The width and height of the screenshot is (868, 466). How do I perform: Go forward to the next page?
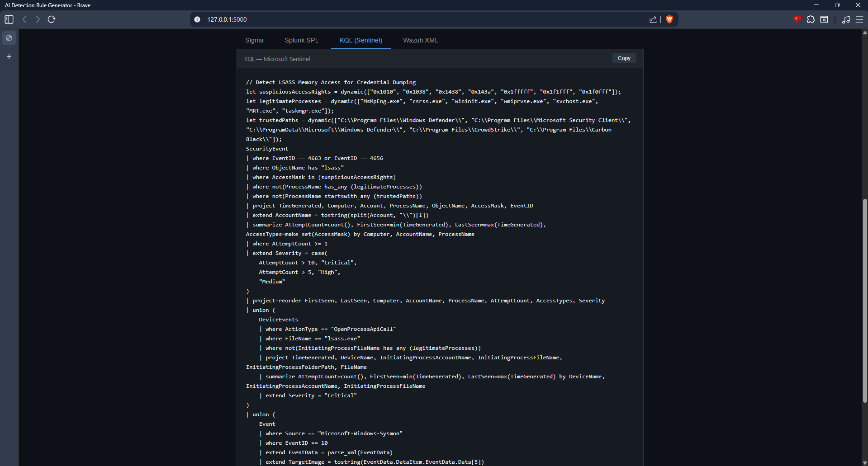[x=38, y=19]
